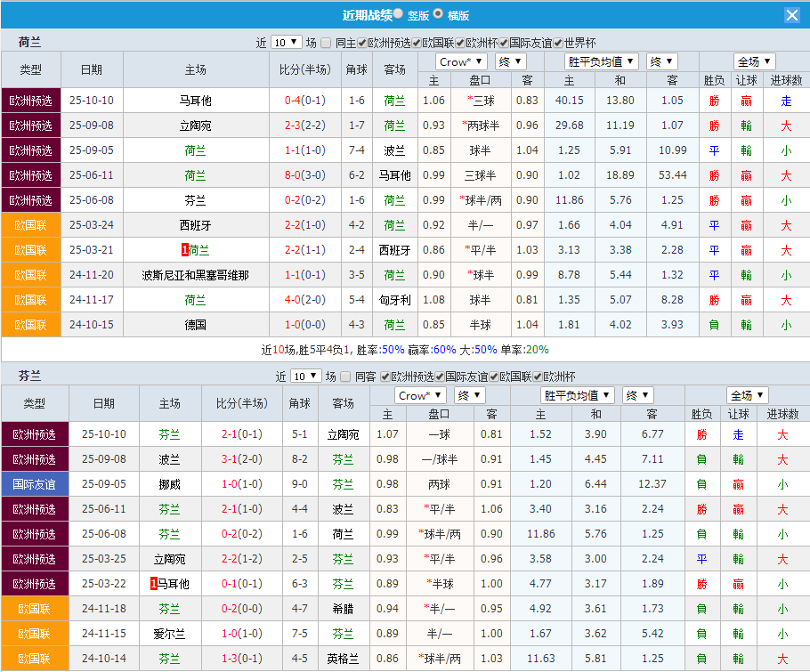Click the 西班牙 team link
Screen dimensions: 810x672
197,225
